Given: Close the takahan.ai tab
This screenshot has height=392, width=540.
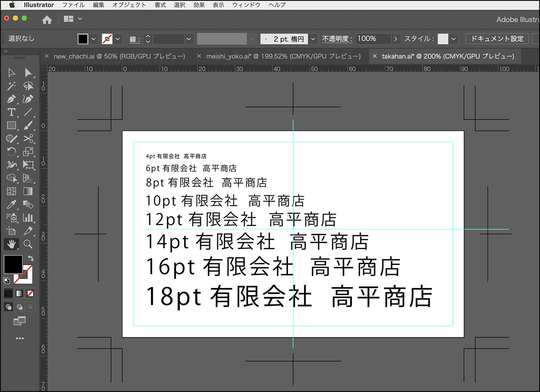Looking at the screenshot, I should (x=374, y=56).
